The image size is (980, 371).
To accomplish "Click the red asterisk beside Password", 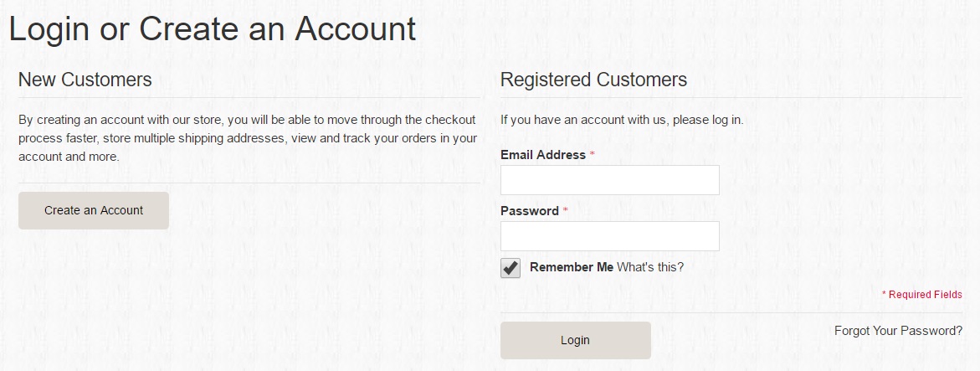I will tap(565, 210).
